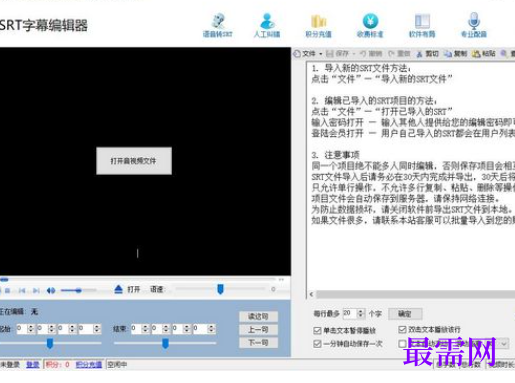This screenshot has height=383, width=515.
Task: Click the 上一句 button
Action: pyautogui.click(x=258, y=329)
